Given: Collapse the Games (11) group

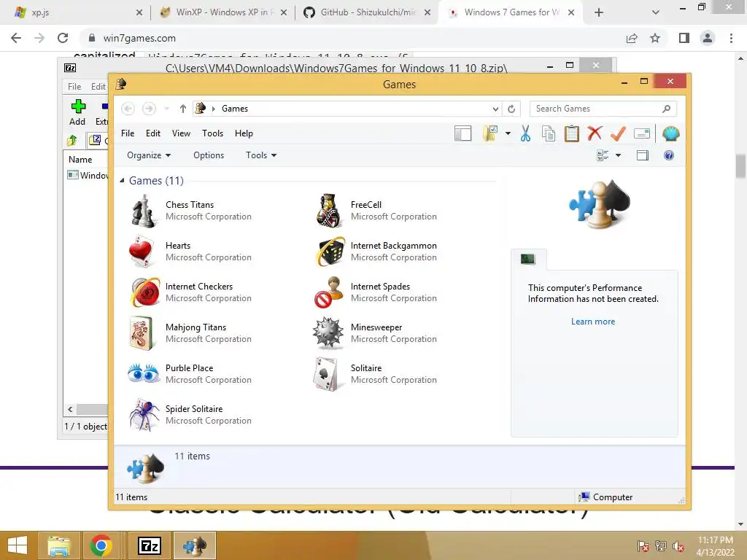Looking at the screenshot, I should pos(122,181).
